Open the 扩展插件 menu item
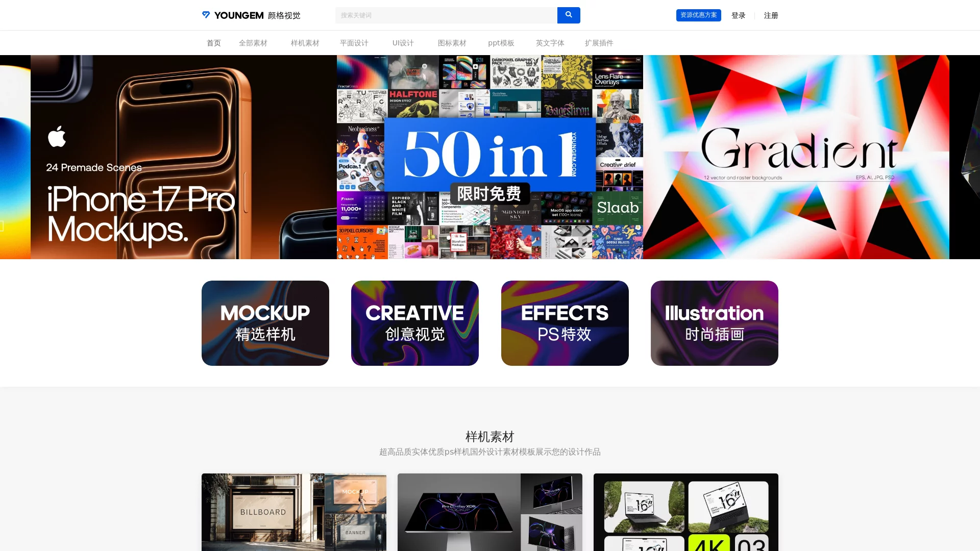 pyautogui.click(x=599, y=43)
